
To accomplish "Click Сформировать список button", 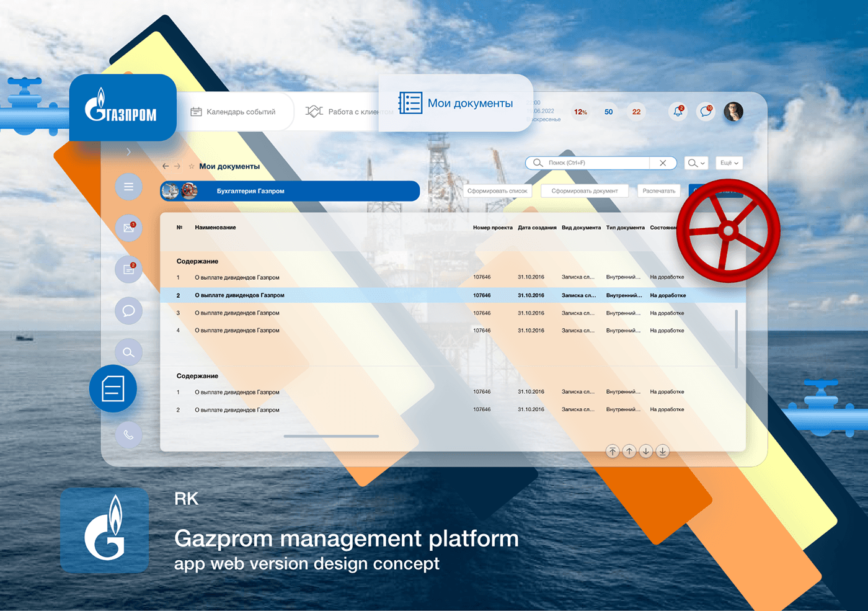I will (x=497, y=191).
